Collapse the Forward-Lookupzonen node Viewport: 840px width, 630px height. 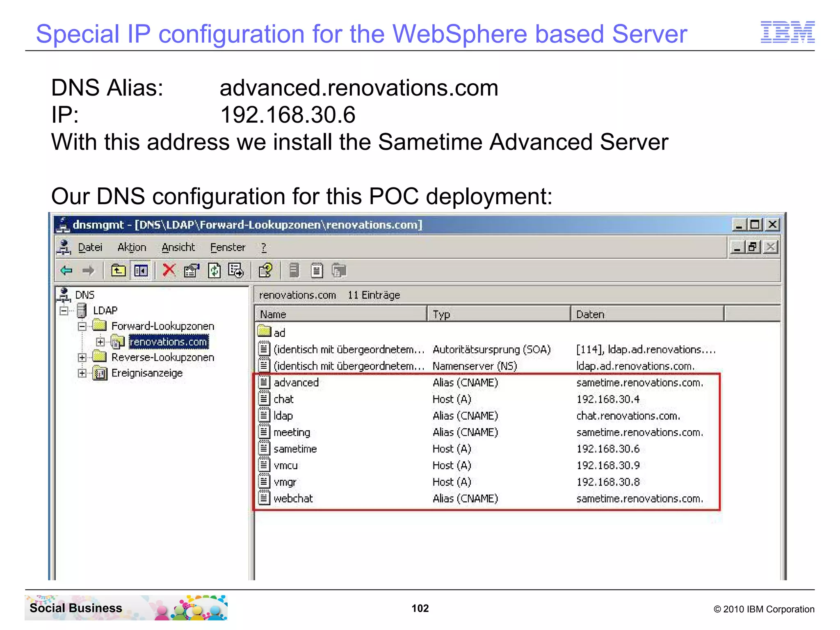[82, 326]
